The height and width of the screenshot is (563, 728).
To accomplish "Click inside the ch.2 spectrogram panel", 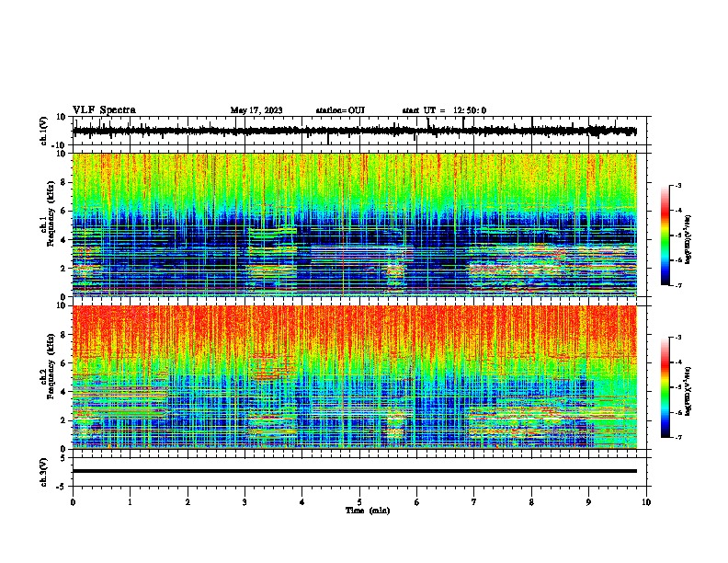I will (x=355, y=377).
